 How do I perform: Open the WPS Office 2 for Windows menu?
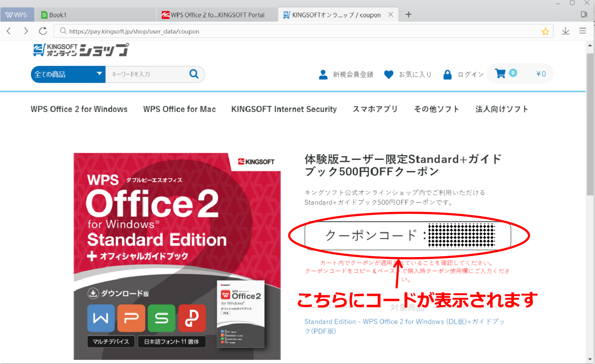79,109
